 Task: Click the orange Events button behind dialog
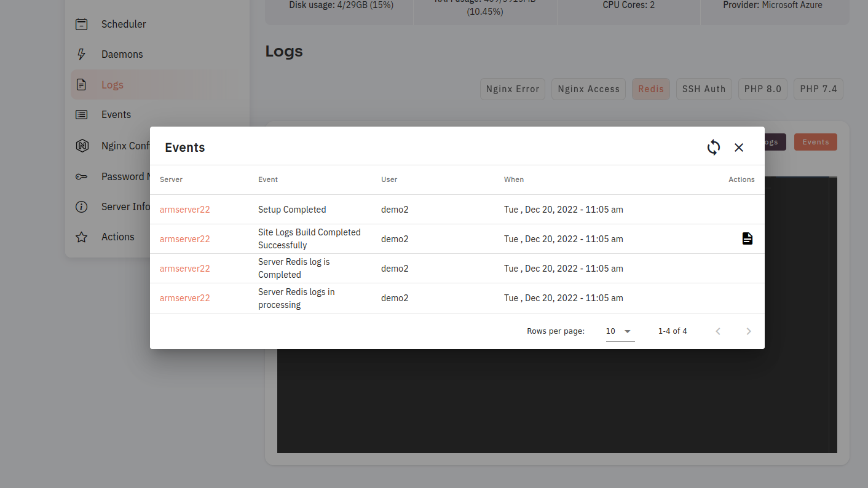816,142
